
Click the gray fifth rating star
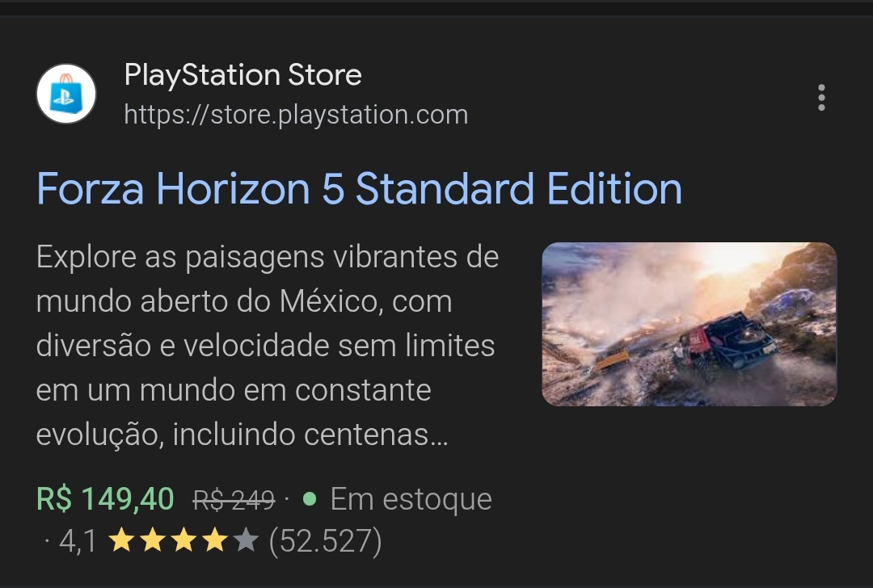[246, 540]
